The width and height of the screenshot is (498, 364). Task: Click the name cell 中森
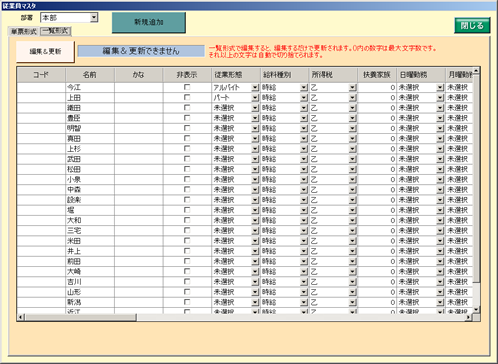[90, 190]
